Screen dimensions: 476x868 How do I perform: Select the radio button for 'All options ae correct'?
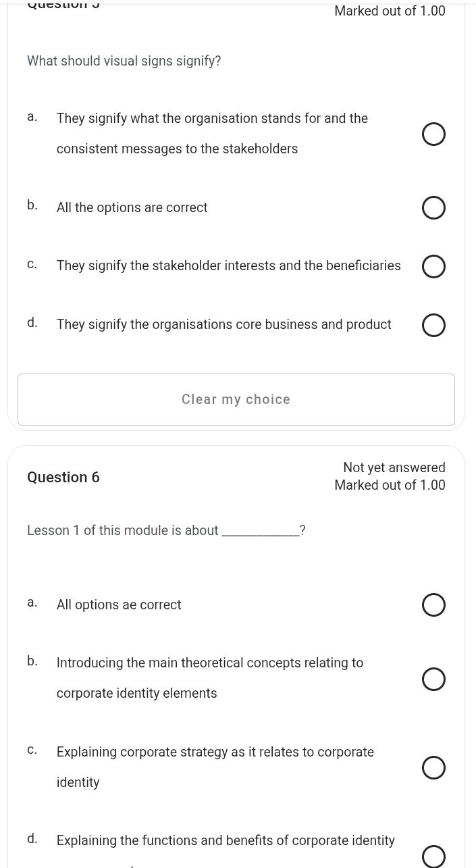click(x=433, y=605)
